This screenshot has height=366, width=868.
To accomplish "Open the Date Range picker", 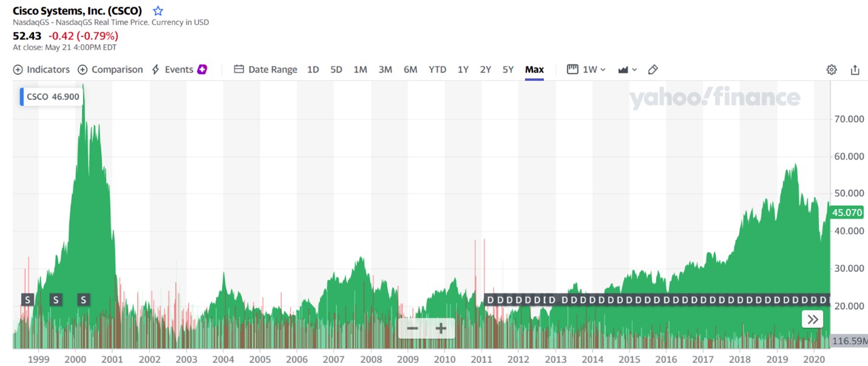I will (266, 70).
